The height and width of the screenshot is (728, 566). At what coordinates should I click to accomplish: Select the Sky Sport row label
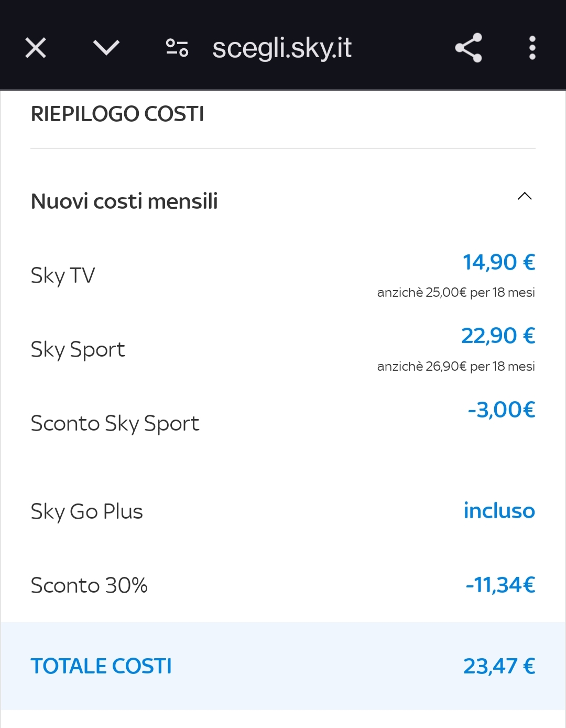[78, 350]
